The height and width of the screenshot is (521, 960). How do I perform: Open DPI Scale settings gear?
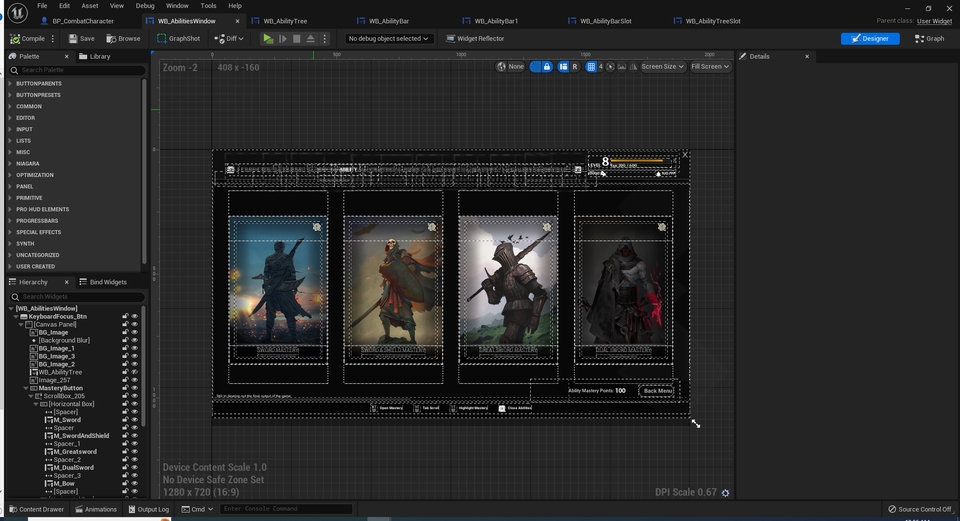(726, 493)
